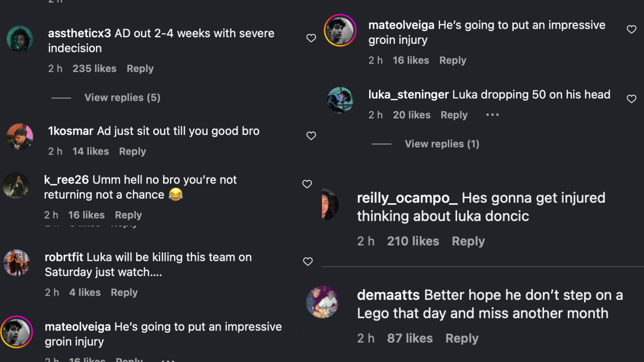This screenshot has width=644, height=362.
Task: Tap the heart on 1kosmar's comment
Action: click(x=311, y=136)
